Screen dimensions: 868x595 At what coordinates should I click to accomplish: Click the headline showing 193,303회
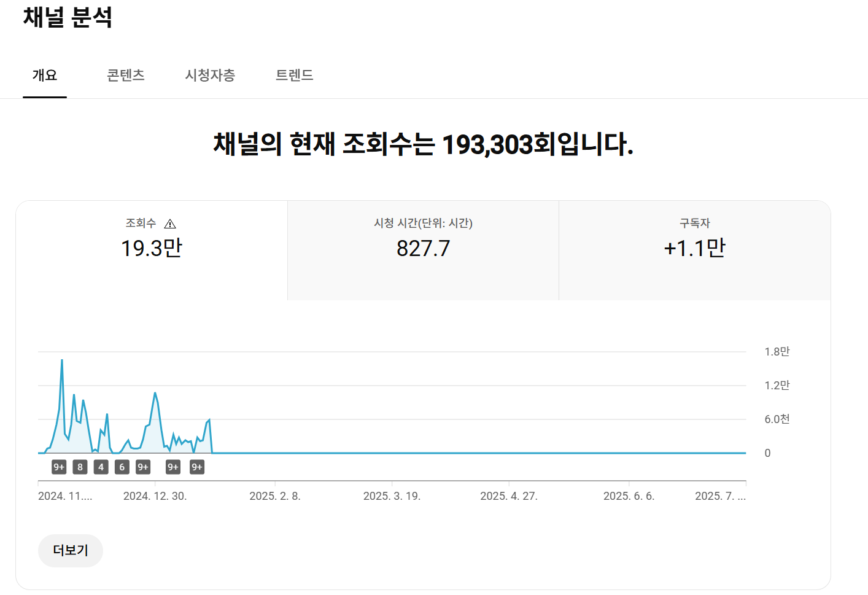[424, 144]
